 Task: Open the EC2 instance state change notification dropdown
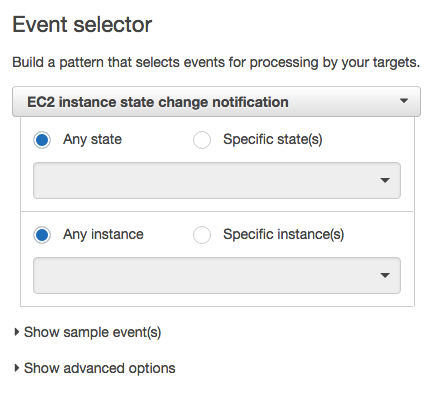216,102
